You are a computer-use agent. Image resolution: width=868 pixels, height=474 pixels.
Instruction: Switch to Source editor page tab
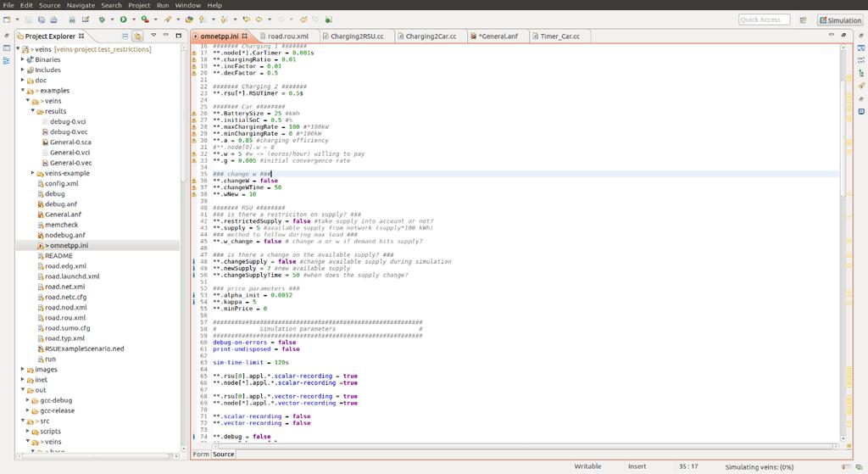(x=224, y=454)
